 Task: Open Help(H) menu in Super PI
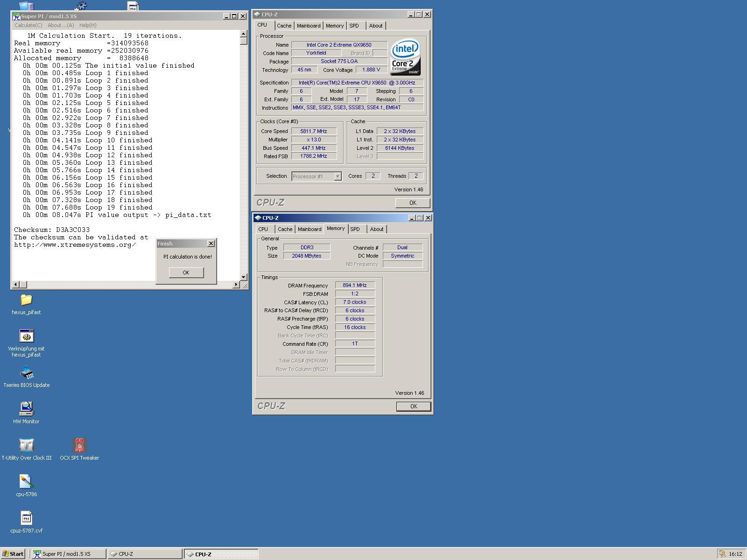(x=88, y=25)
